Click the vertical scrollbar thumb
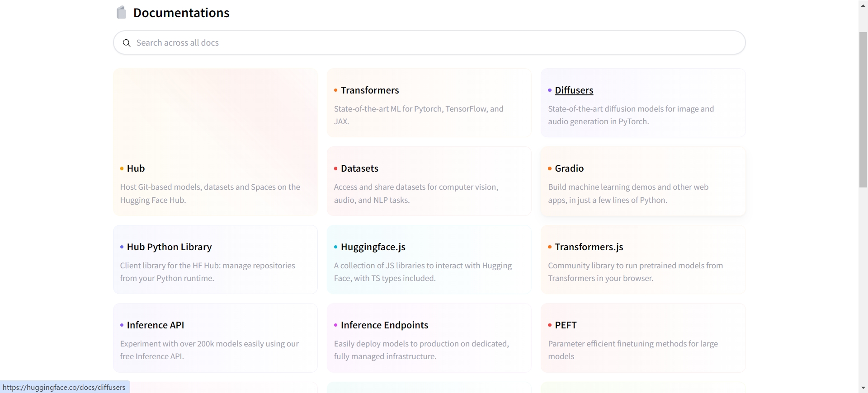The width and height of the screenshot is (868, 393). click(863, 109)
